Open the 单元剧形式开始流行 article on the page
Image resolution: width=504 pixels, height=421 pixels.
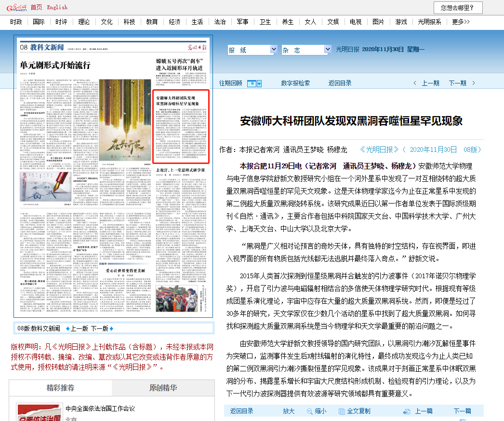tap(55, 65)
